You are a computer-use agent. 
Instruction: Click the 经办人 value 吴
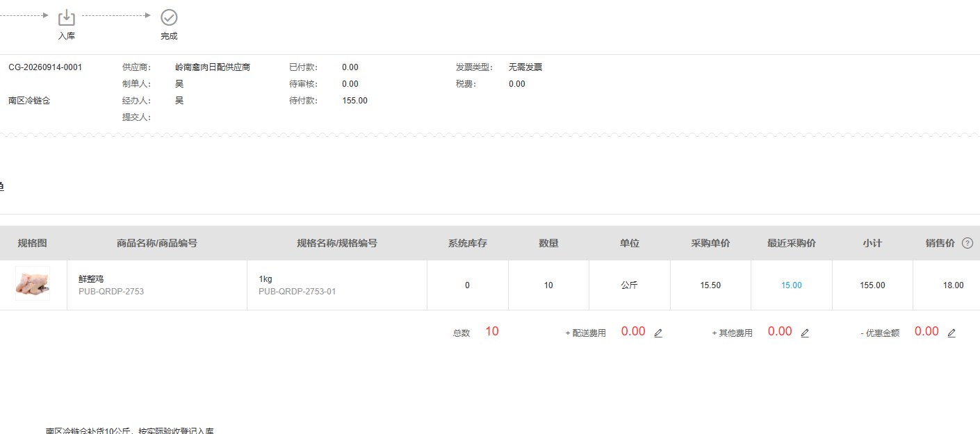coord(179,101)
